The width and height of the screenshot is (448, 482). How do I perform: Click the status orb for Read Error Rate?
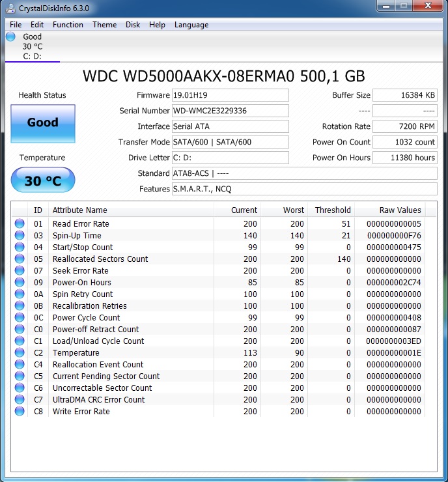(20, 223)
